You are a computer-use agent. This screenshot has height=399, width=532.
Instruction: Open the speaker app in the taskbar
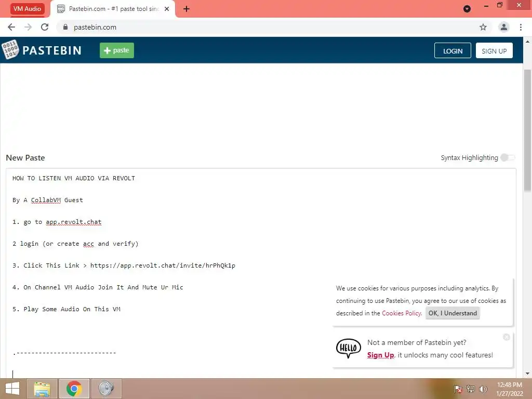(106, 389)
